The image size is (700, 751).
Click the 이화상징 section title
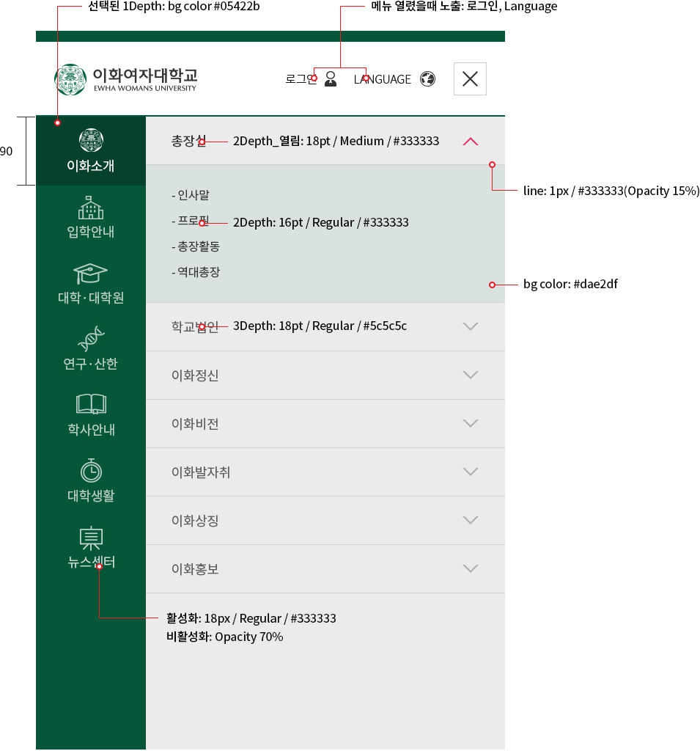pos(195,521)
